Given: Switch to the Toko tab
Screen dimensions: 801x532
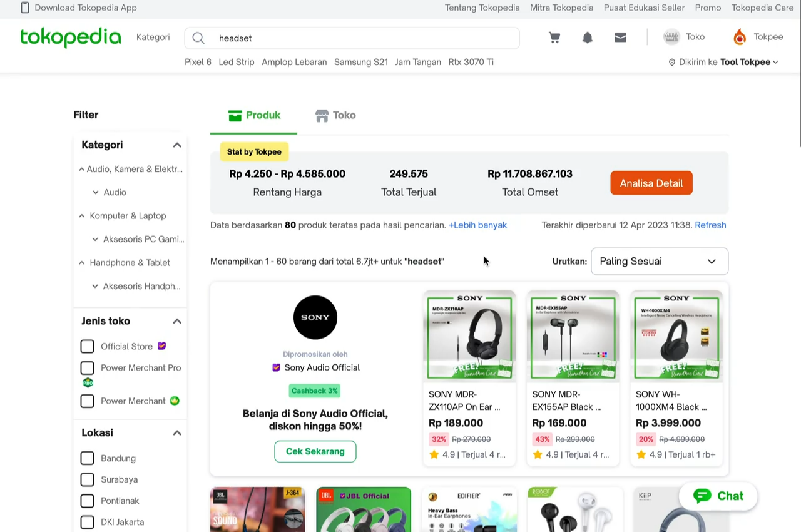Looking at the screenshot, I should point(335,115).
